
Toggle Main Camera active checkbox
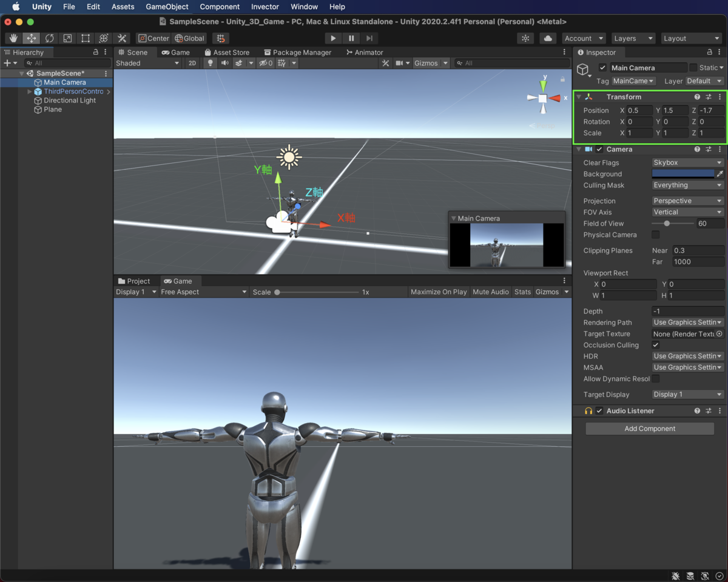pyautogui.click(x=602, y=68)
